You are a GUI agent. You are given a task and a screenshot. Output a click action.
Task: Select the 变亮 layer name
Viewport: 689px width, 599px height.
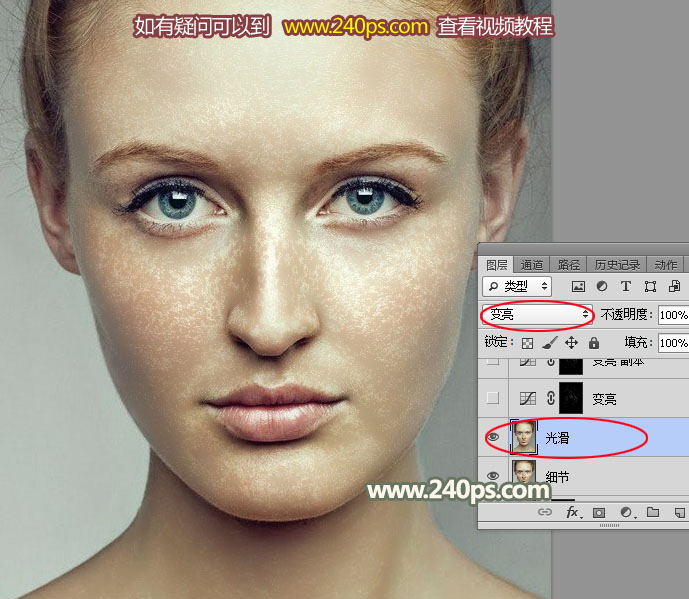[604, 399]
